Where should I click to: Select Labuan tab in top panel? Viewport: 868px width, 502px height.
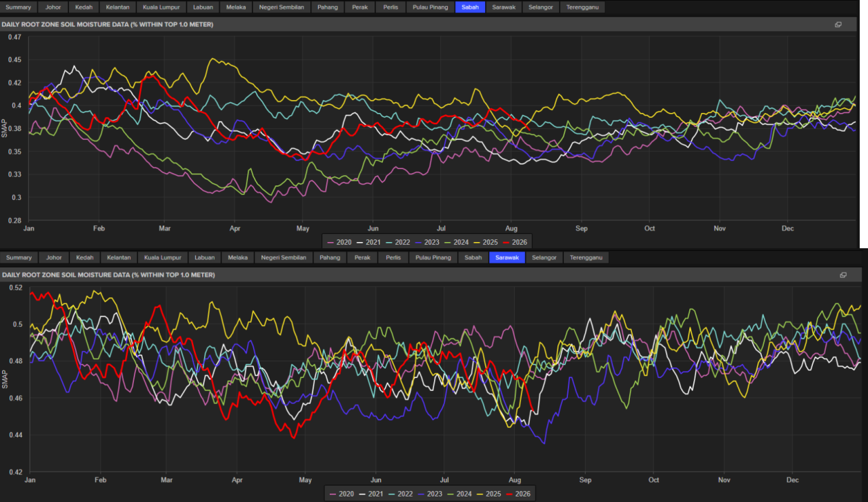[x=204, y=8]
